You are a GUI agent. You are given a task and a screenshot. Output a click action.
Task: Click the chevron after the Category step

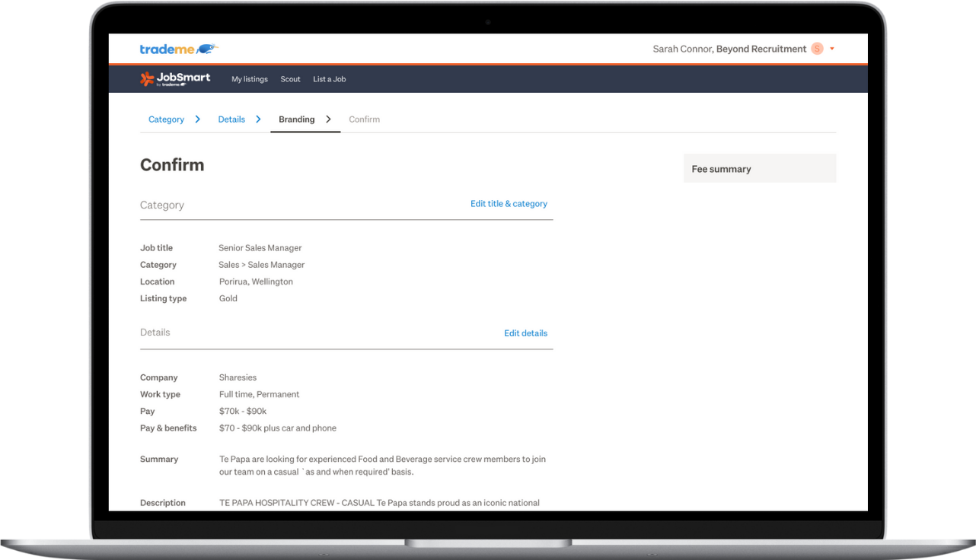(x=197, y=119)
